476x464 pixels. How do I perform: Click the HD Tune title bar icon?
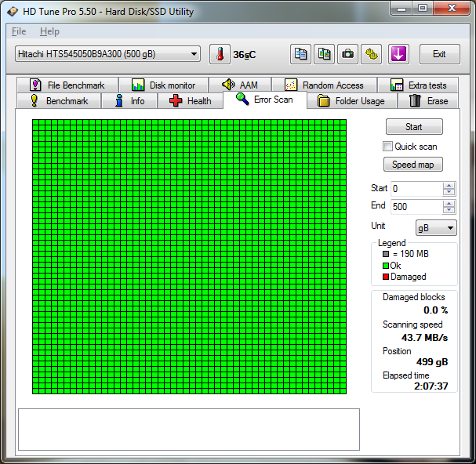[x=13, y=12]
